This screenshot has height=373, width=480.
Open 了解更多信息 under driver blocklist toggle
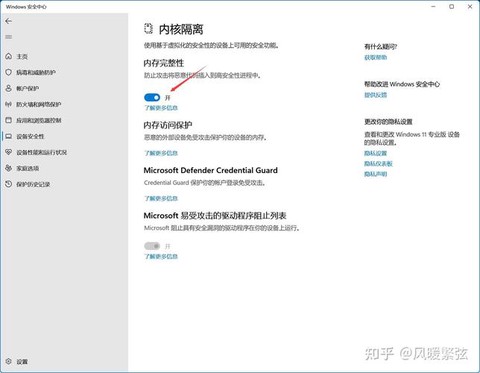(x=161, y=256)
